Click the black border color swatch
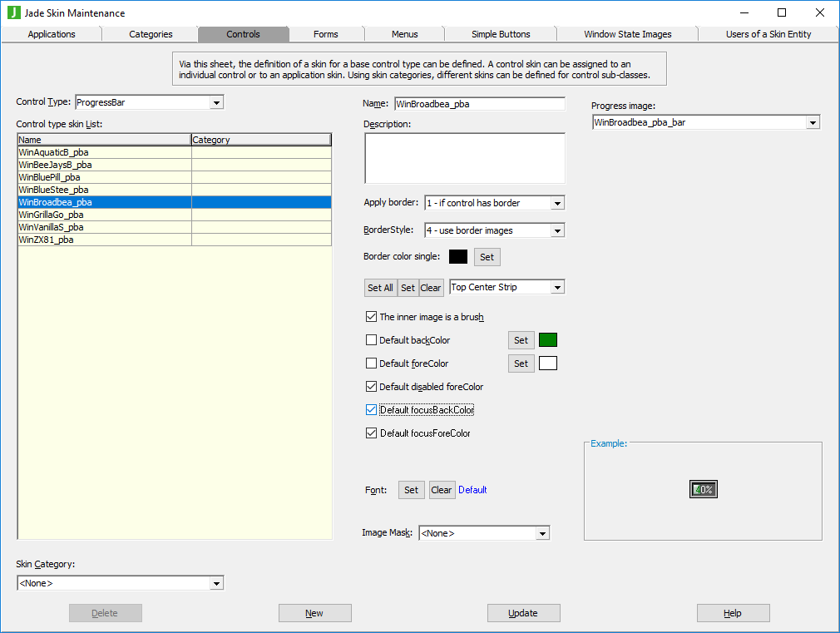840x633 pixels. tap(457, 257)
